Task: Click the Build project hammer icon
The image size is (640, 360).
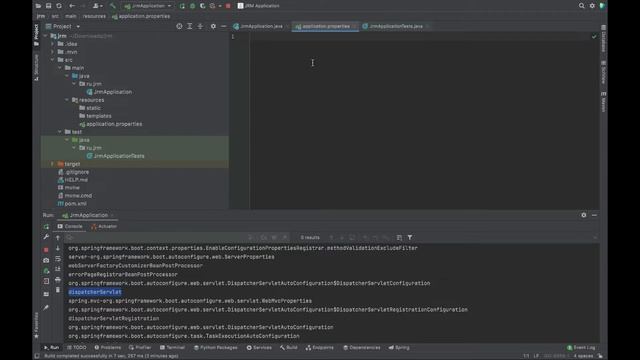Action: tap(113, 6)
